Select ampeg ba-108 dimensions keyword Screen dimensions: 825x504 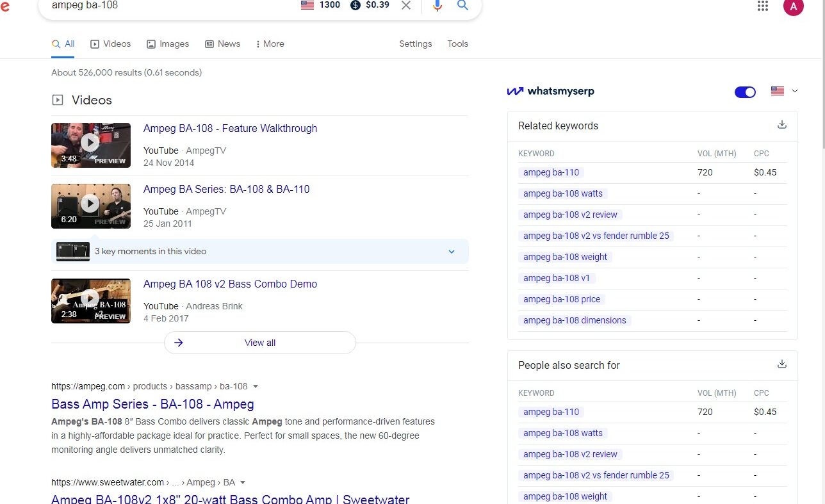point(575,320)
